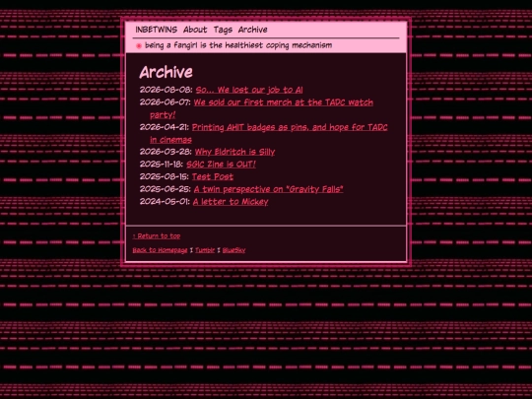This screenshot has width=532, height=399.
Task: Follow the 'Back to Homepage' footer link
Action: (x=160, y=250)
